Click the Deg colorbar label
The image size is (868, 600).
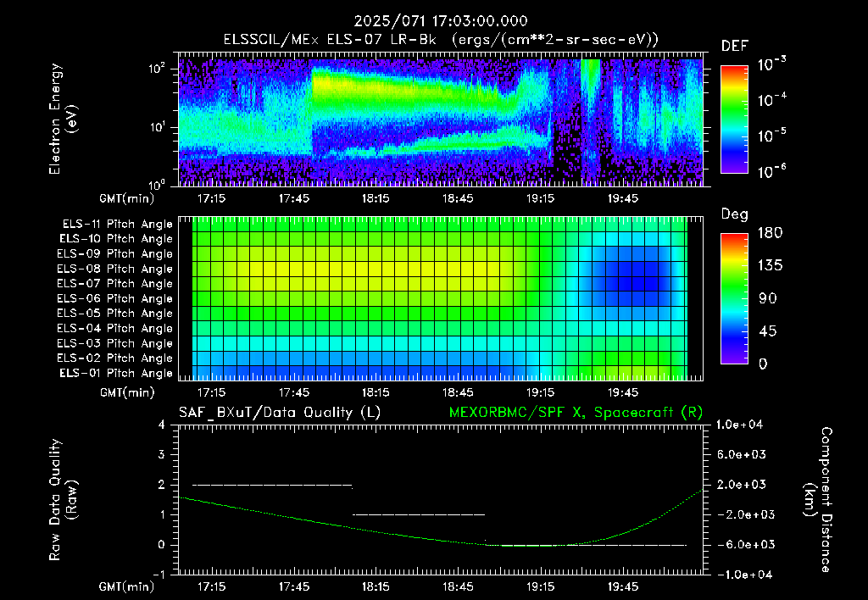click(x=735, y=214)
